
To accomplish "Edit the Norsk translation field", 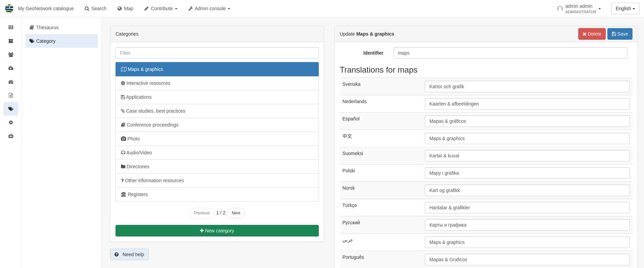I will pos(527,190).
